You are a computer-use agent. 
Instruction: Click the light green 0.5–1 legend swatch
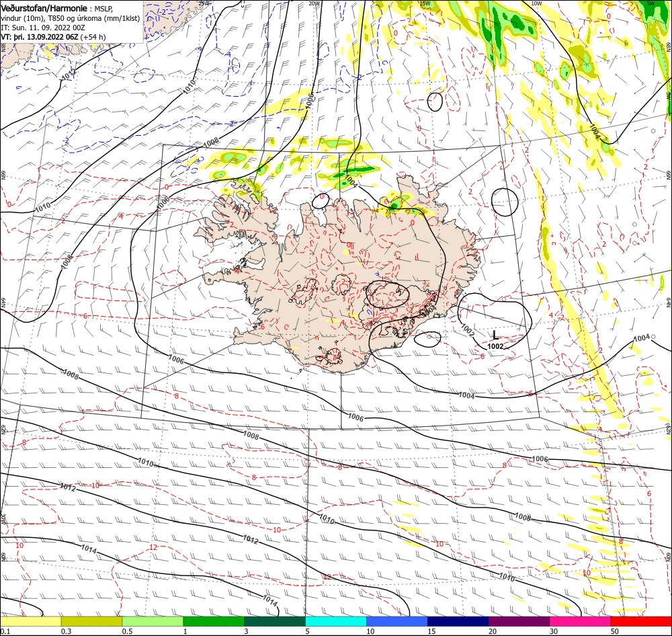pos(153,621)
